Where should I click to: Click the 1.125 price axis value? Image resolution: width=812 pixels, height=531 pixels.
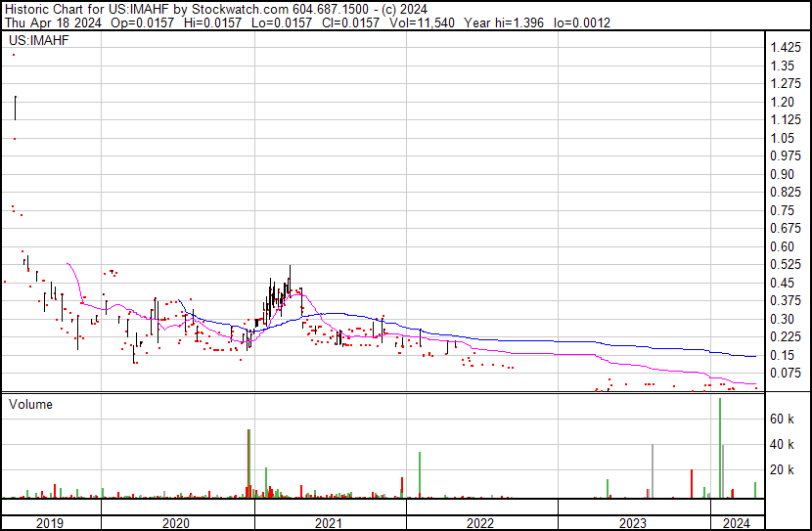click(x=786, y=119)
